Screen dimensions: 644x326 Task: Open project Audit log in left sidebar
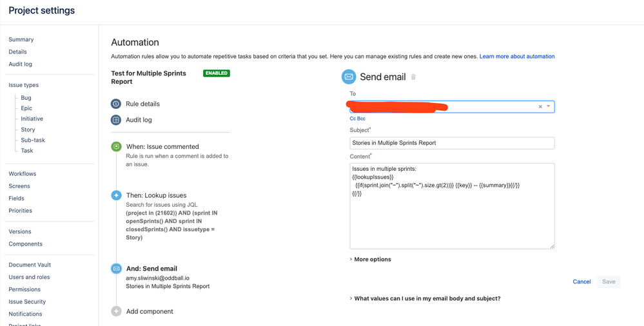(20, 64)
